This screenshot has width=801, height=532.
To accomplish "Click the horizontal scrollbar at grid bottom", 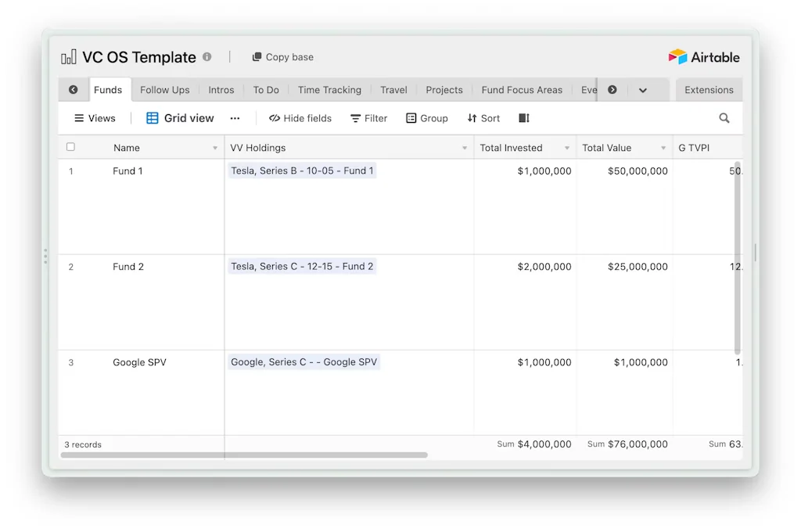I will point(244,455).
